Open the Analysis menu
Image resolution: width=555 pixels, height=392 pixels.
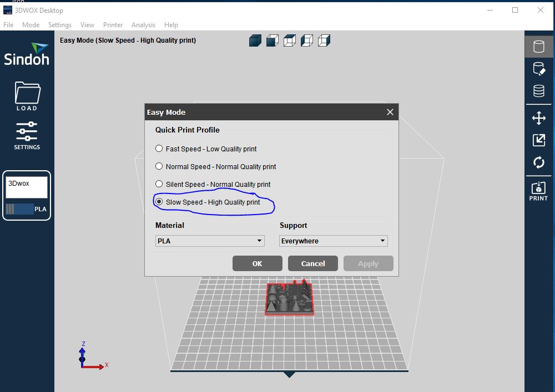coord(143,25)
